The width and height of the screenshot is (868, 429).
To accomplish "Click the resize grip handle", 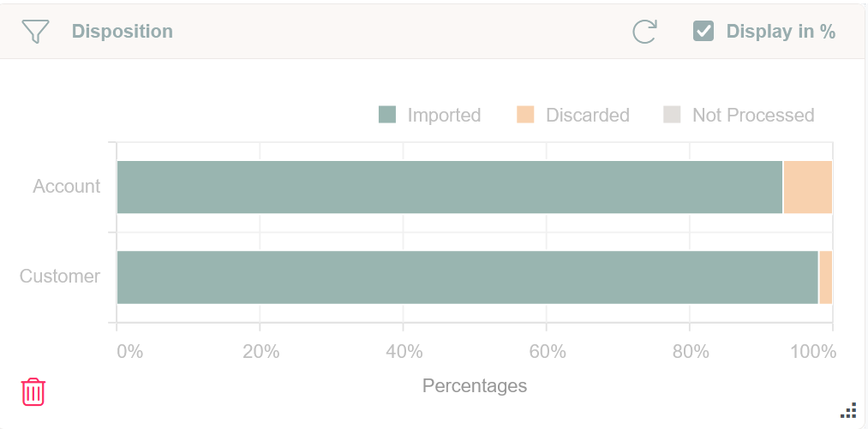I will coord(848,411).
